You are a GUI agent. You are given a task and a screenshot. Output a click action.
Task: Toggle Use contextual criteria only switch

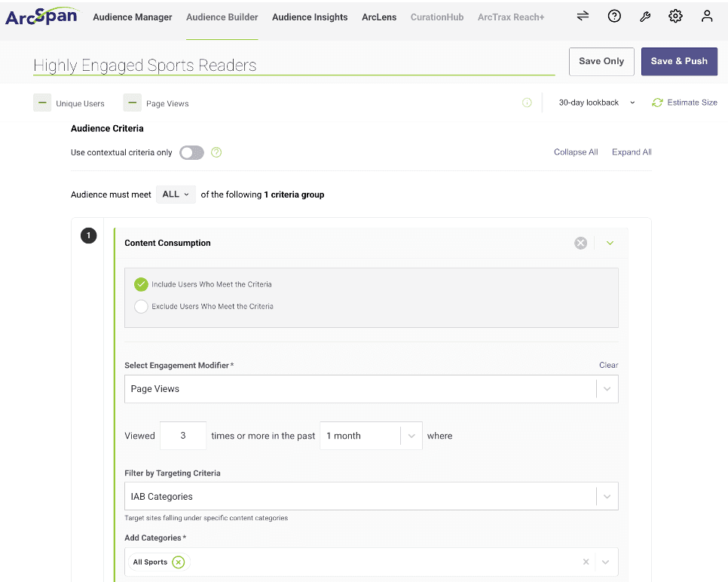(191, 152)
